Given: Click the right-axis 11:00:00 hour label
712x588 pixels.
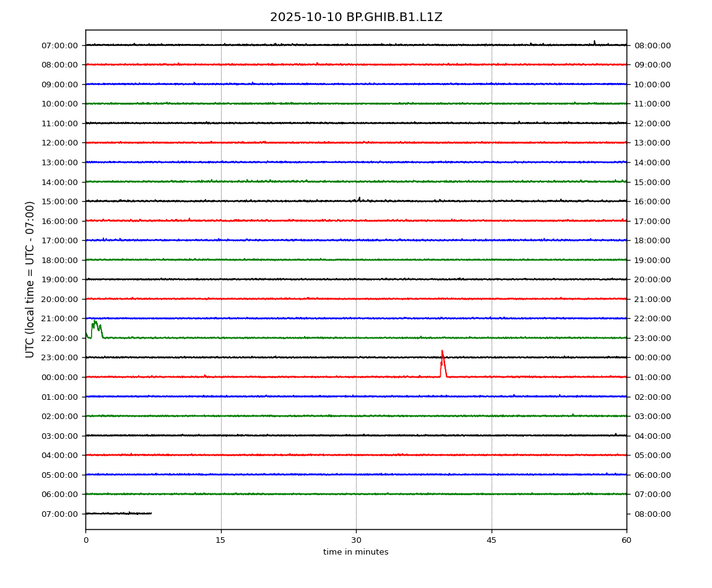Looking at the screenshot, I should 652,104.
